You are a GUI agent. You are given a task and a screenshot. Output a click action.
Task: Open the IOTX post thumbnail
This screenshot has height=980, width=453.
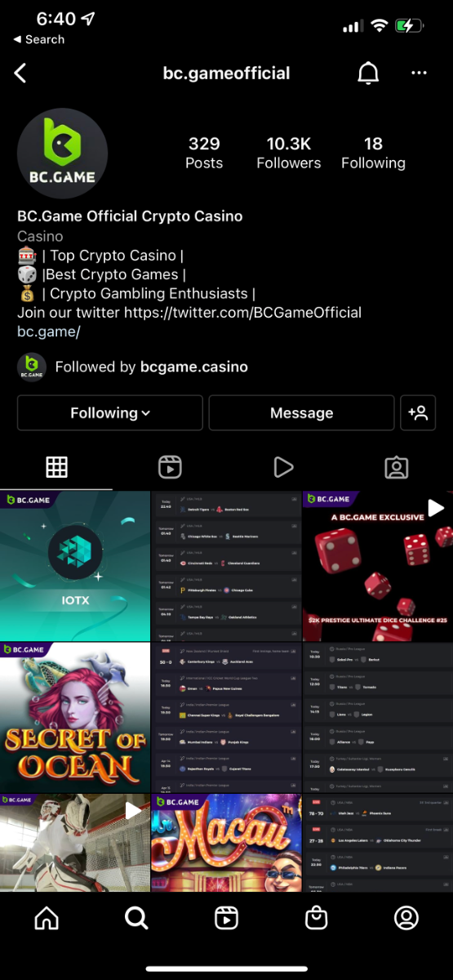tap(75, 566)
